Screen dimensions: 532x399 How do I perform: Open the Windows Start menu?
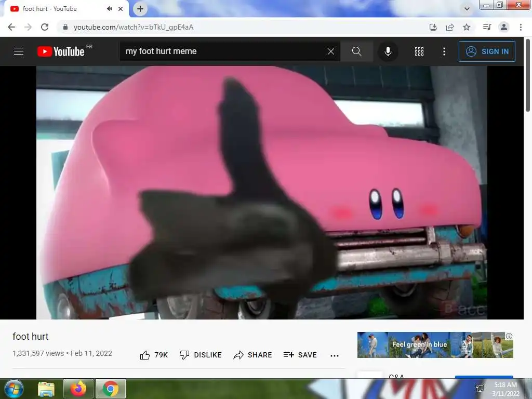pyautogui.click(x=14, y=389)
